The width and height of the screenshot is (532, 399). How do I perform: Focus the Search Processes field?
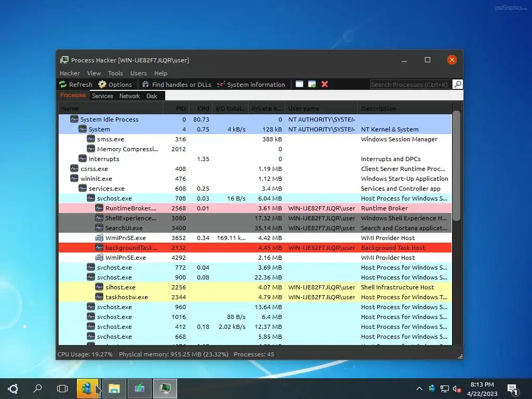click(411, 85)
